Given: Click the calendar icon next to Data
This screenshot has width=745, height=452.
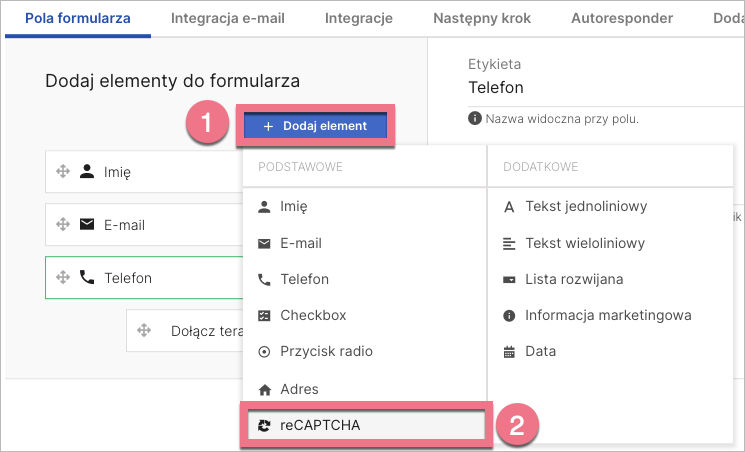Looking at the screenshot, I should (x=509, y=352).
